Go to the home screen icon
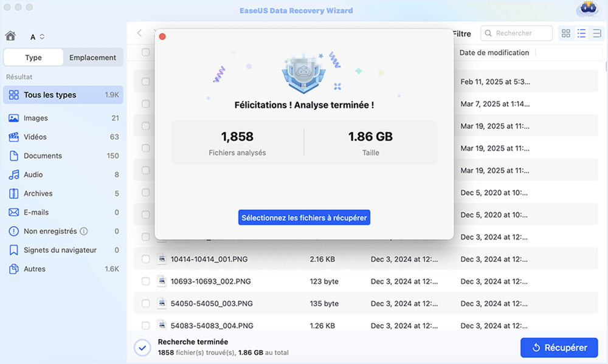The height and width of the screenshot is (364, 608). [10, 36]
